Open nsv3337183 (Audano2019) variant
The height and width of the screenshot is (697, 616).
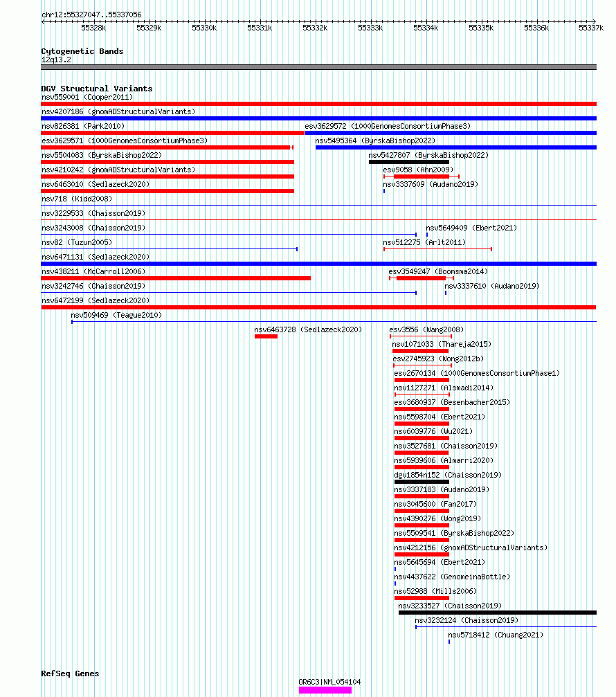coord(442,489)
